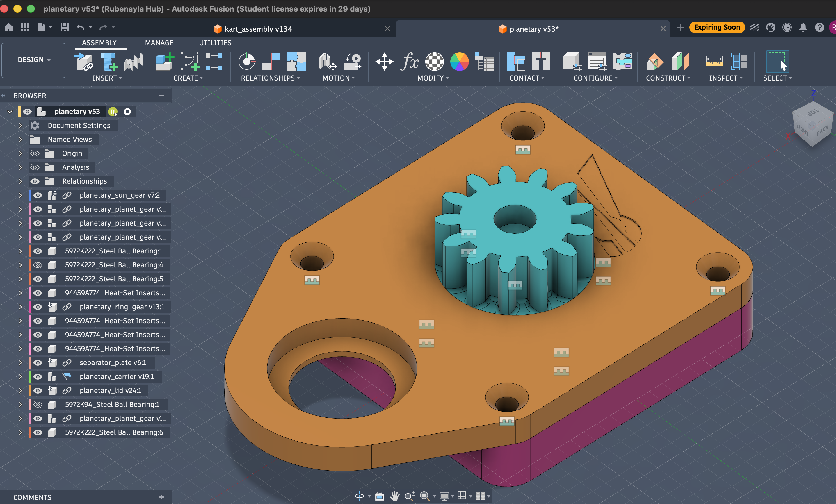Viewport: 836px width, 504px height.
Task: Select the ASSEMBLY tab
Action: click(99, 43)
